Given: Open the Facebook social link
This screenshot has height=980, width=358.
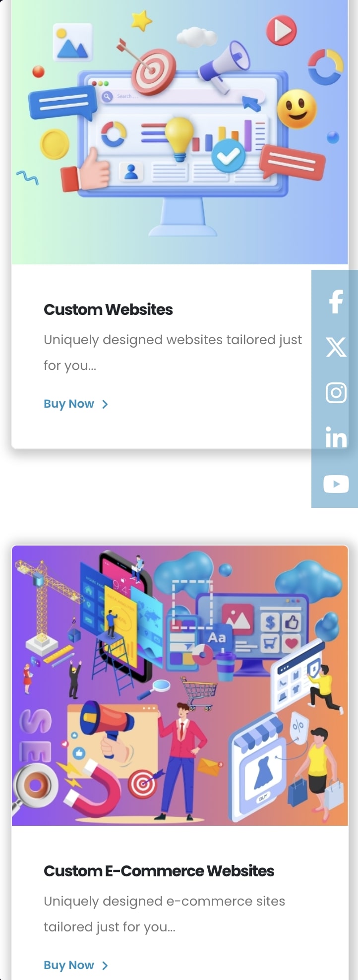Looking at the screenshot, I should pyautogui.click(x=336, y=302).
